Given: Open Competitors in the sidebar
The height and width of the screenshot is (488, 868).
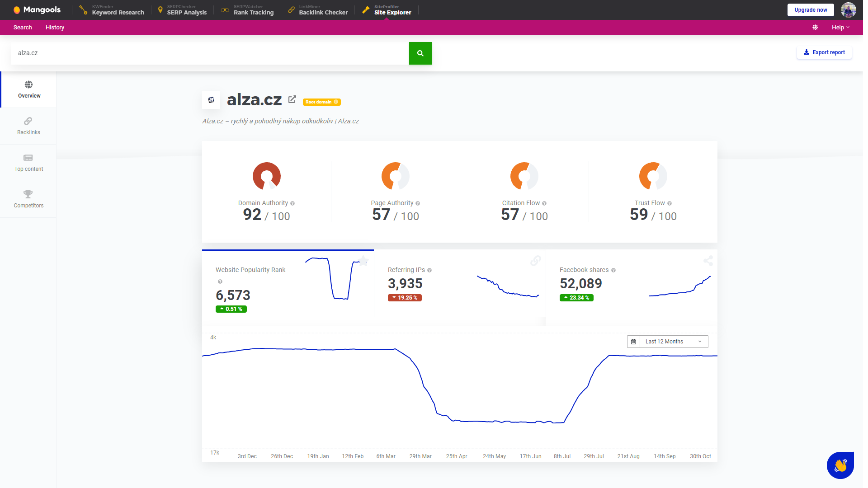Looking at the screenshot, I should [x=28, y=199].
